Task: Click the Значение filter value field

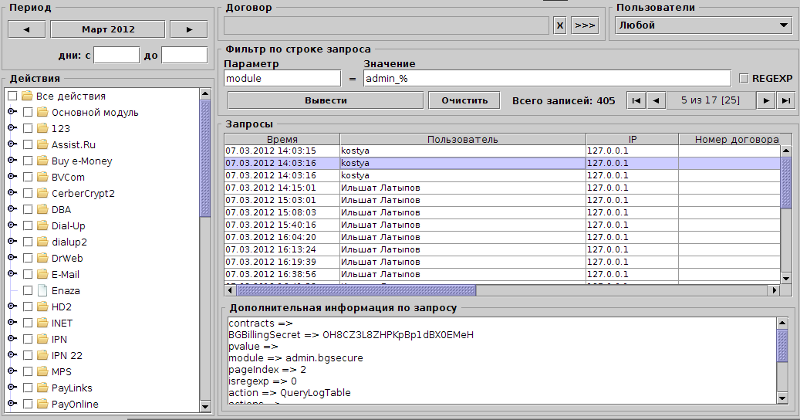Action: point(546,78)
